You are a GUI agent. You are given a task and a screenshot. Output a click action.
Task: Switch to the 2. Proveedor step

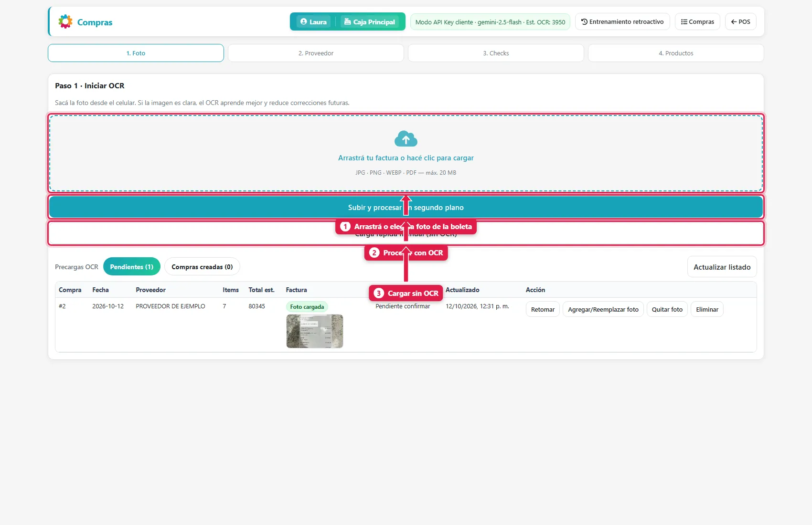pos(316,53)
